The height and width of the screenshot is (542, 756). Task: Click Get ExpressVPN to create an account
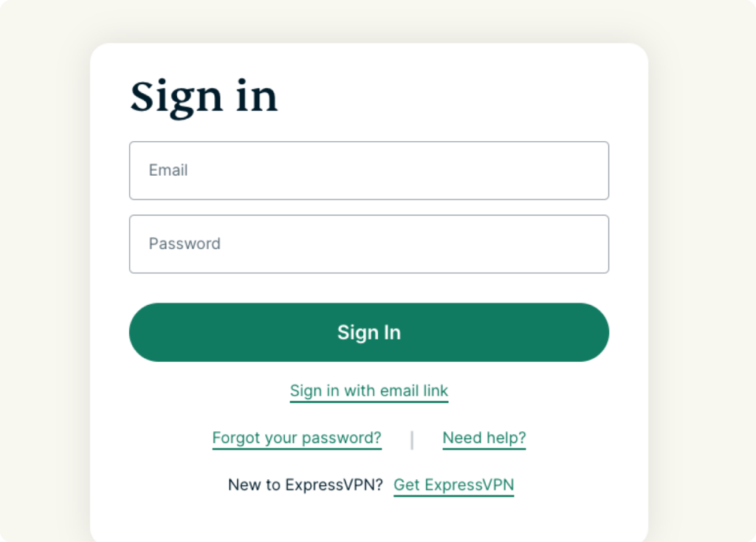(453, 484)
